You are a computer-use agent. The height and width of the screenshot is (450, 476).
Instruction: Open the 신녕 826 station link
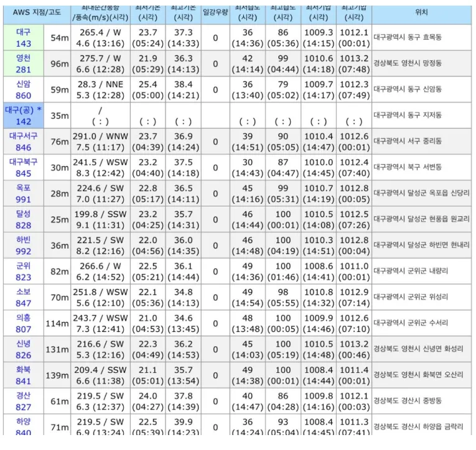click(x=24, y=349)
